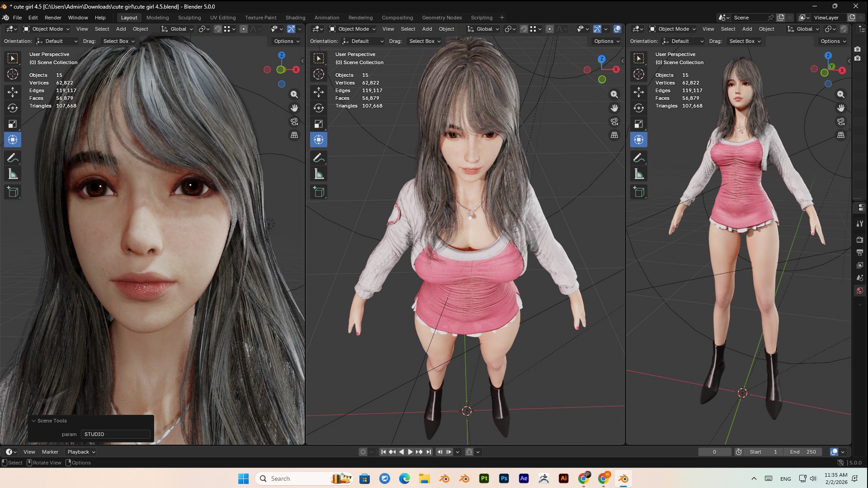Viewport: 868px width, 488px height.
Task: Jump to the timeline end frame
Action: pyautogui.click(x=429, y=452)
